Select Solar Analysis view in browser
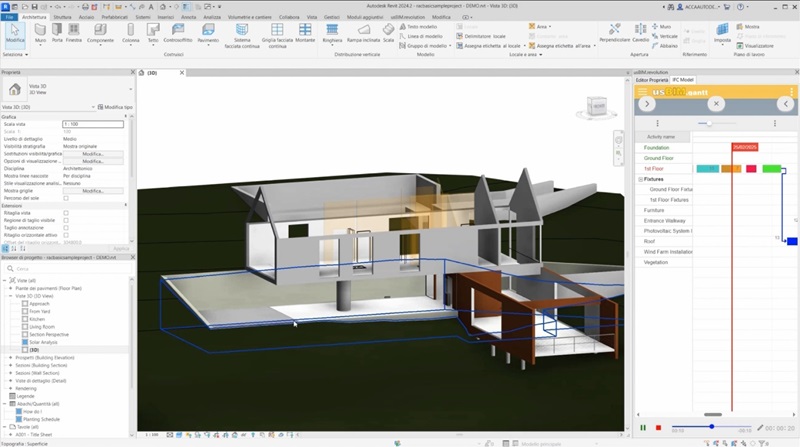Image resolution: width=800 pixels, height=447 pixels. pyautogui.click(x=43, y=342)
